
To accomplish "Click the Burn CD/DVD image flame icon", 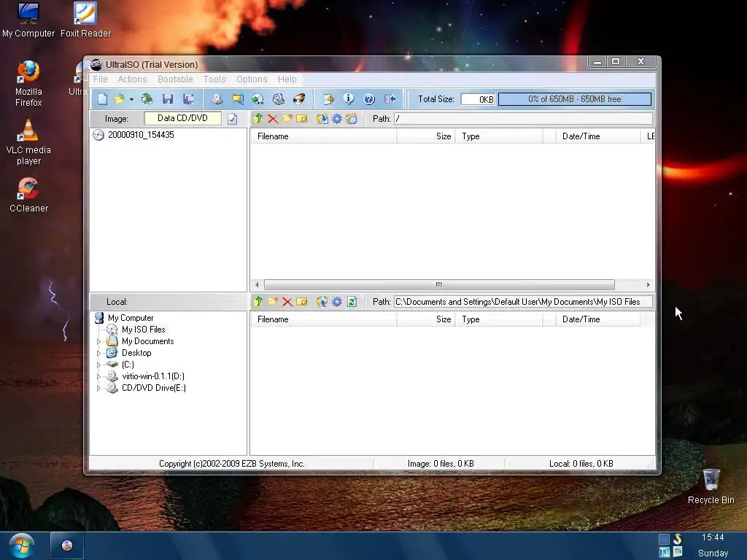I will tap(299, 99).
